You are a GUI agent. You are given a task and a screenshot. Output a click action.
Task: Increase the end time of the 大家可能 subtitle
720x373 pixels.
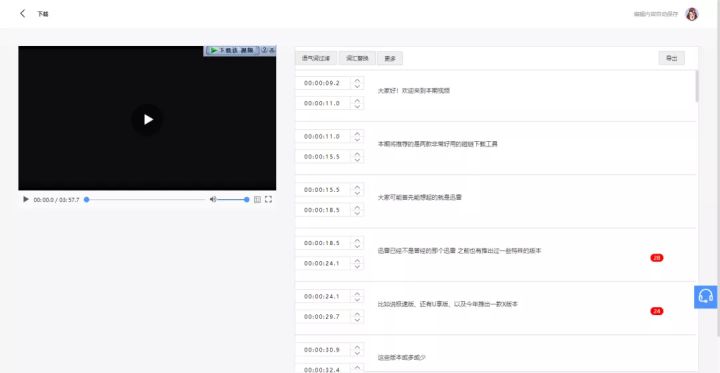click(357, 207)
